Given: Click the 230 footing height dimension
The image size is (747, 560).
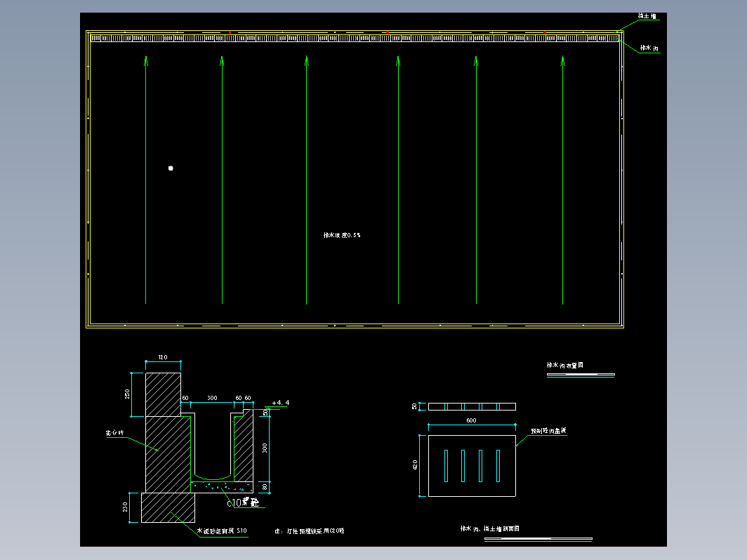Looking at the screenshot, I should coord(126,507).
